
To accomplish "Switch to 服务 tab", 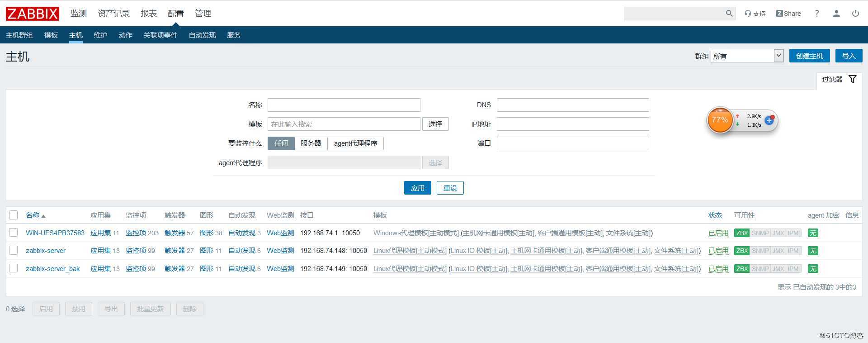I will point(234,35).
